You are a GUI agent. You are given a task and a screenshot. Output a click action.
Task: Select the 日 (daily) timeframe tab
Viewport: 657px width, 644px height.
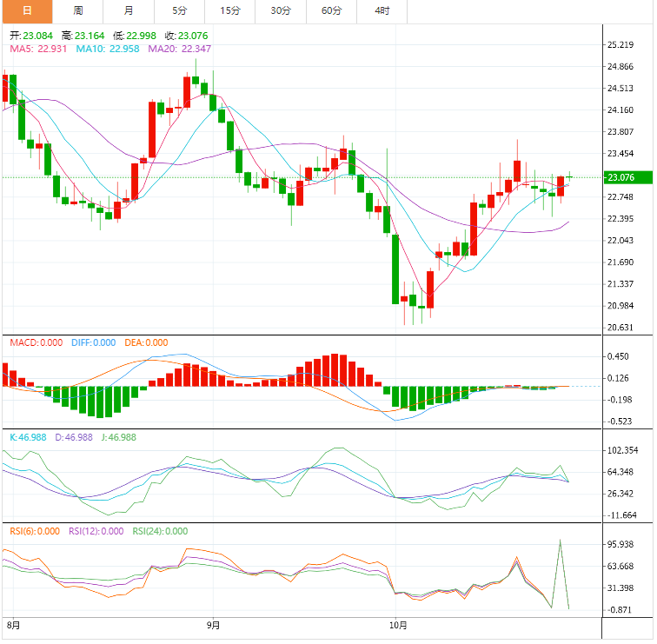click(26, 10)
